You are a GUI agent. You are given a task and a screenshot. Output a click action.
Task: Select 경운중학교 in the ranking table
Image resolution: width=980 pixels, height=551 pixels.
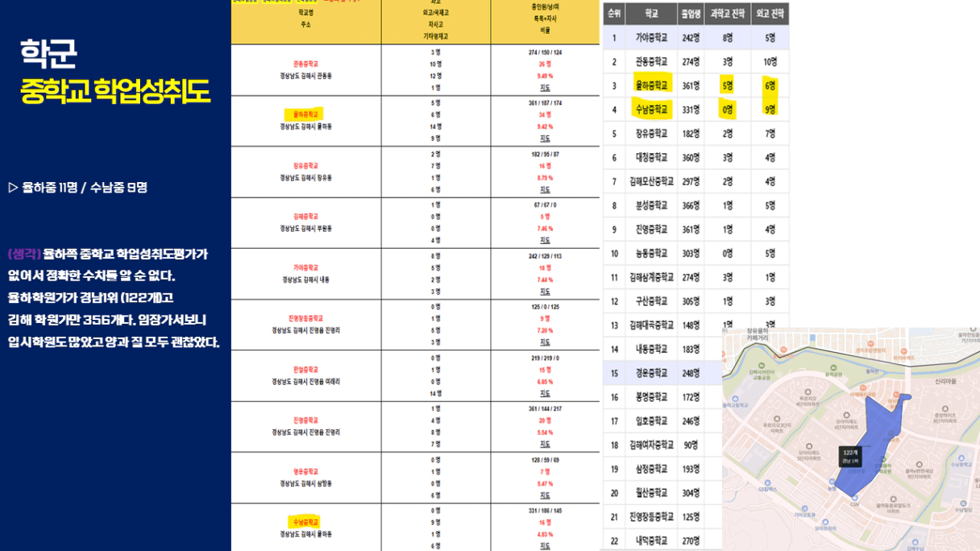[651, 373]
